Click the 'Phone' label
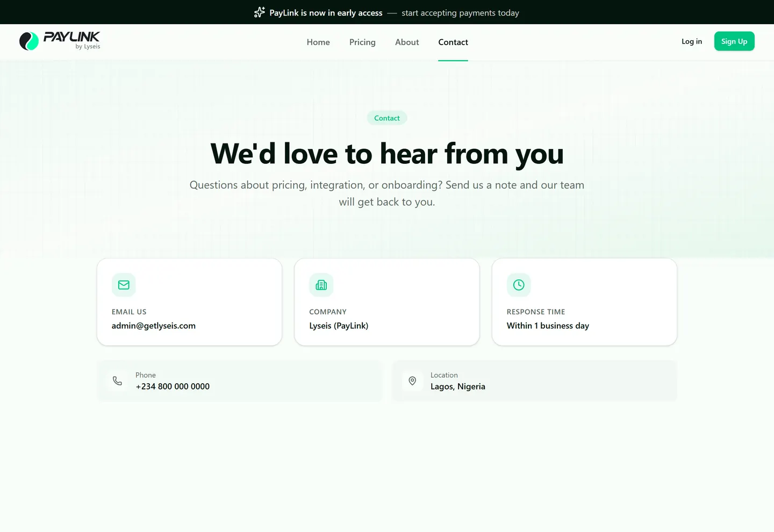Viewport: 774px width, 532px height. [146, 375]
